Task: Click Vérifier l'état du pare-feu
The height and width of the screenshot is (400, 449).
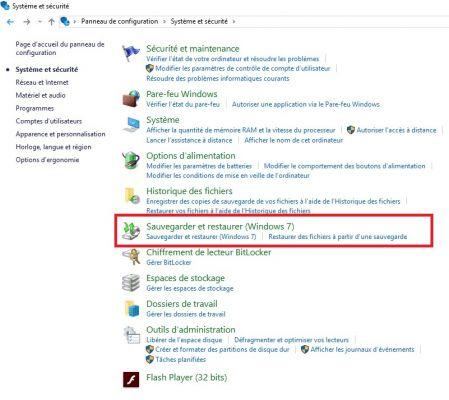Action: point(183,104)
